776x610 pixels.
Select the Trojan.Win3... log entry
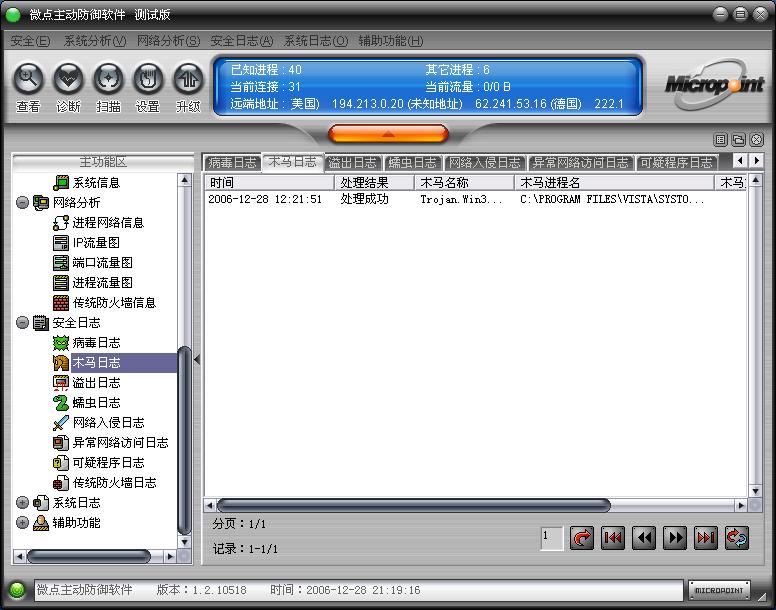475,199
